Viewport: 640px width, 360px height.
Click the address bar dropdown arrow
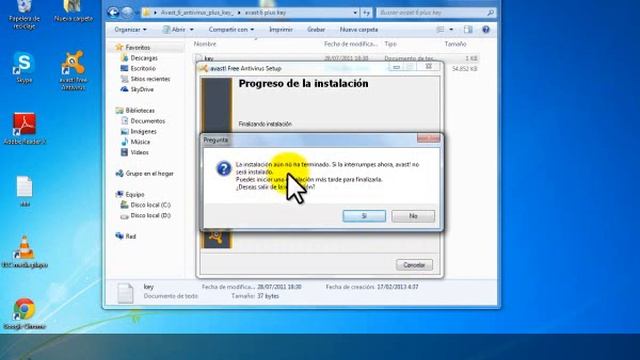click(355, 13)
